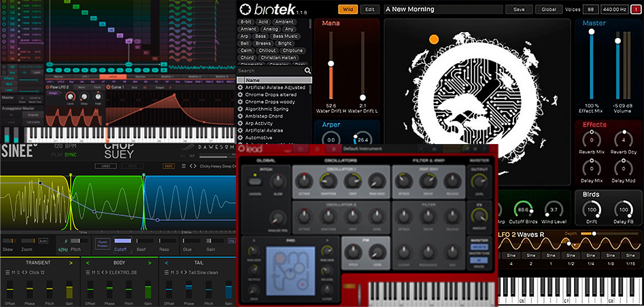Open the Body layer hamburger menu
The width and height of the screenshot is (644, 307).
88,272
